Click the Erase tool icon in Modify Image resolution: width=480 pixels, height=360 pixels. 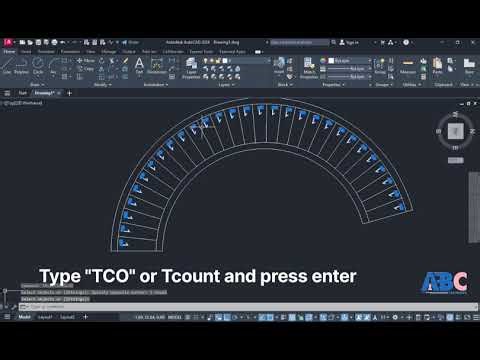[x=125, y=61]
